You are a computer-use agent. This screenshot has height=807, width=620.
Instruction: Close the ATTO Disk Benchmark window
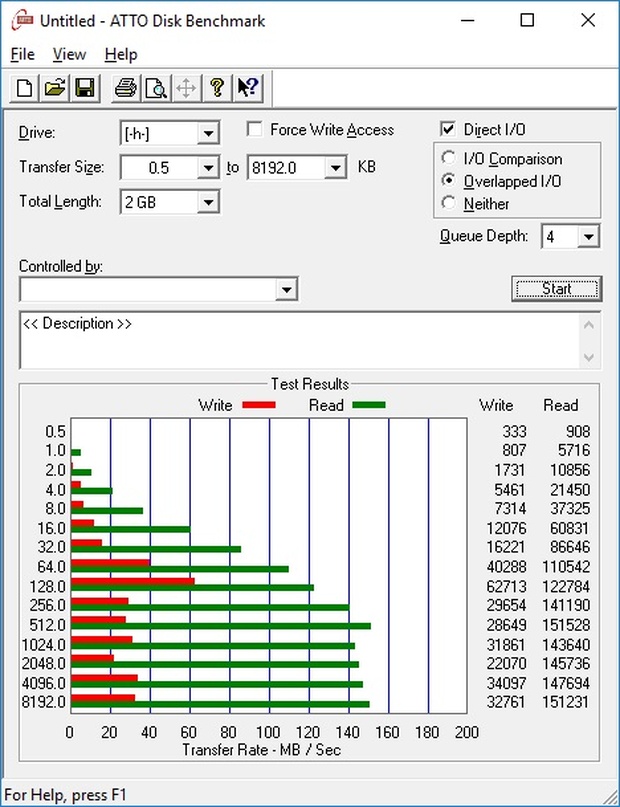click(588, 21)
